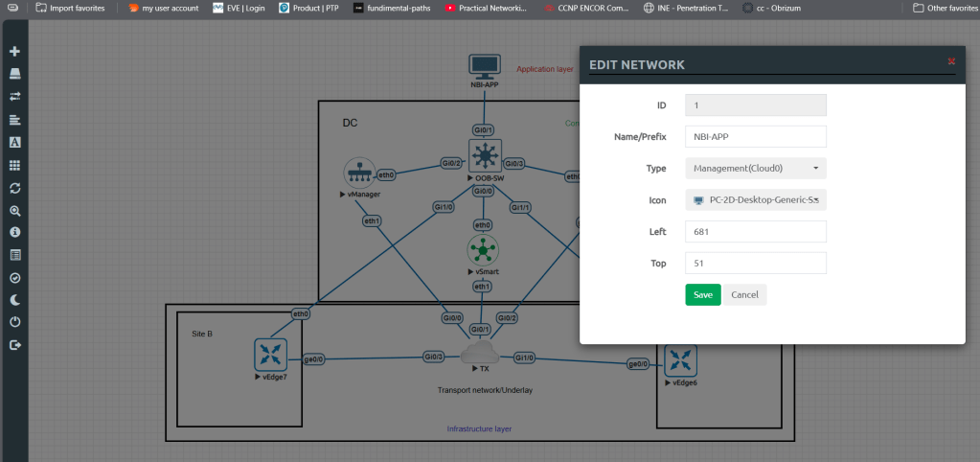Open the Type dropdown showing Management(Cloud0)

pos(755,169)
